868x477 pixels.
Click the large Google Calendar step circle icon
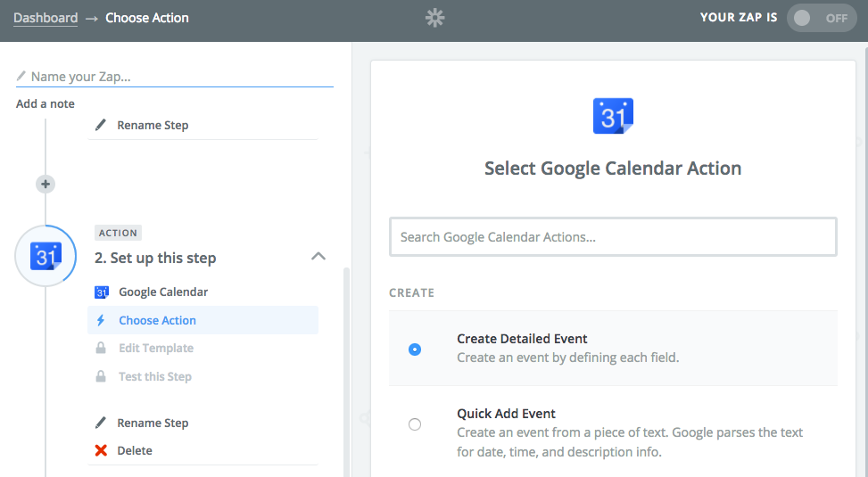click(45, 256)
